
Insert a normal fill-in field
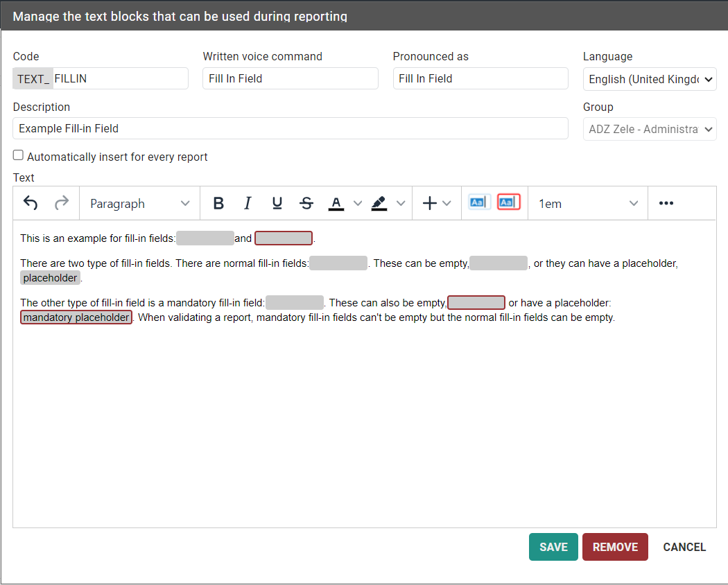(479, 202)
